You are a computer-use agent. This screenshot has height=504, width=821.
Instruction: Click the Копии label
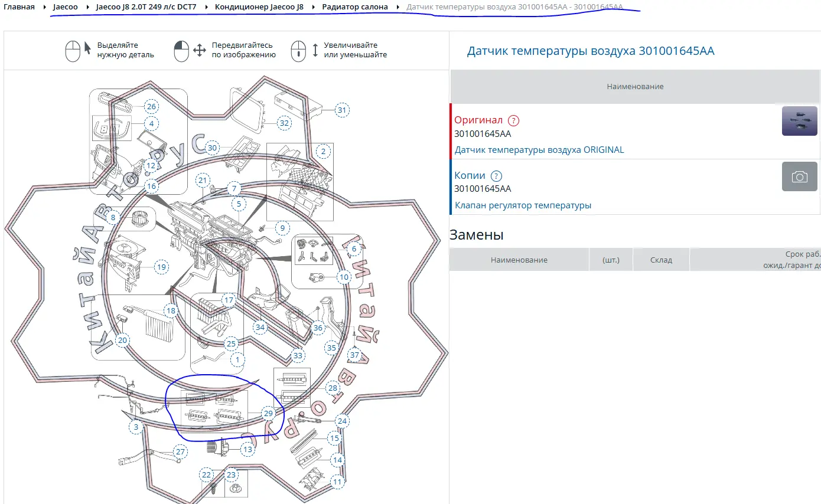[470, 175]
